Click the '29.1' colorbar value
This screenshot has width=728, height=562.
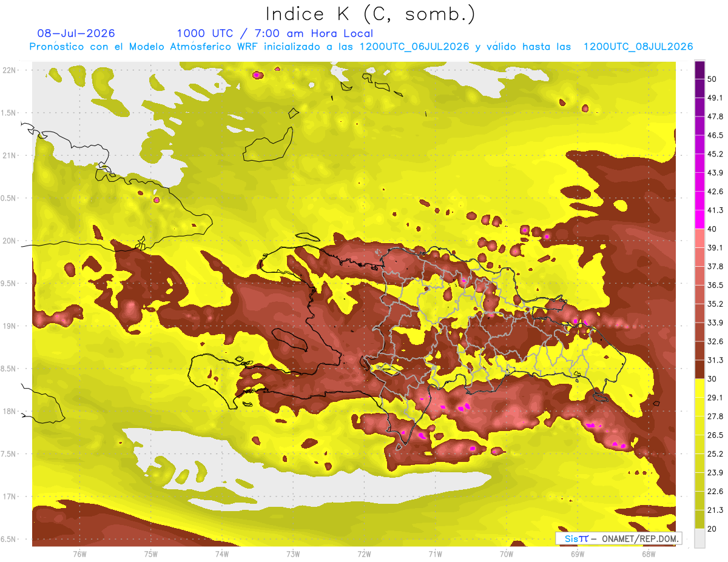(x=715, y=397)
